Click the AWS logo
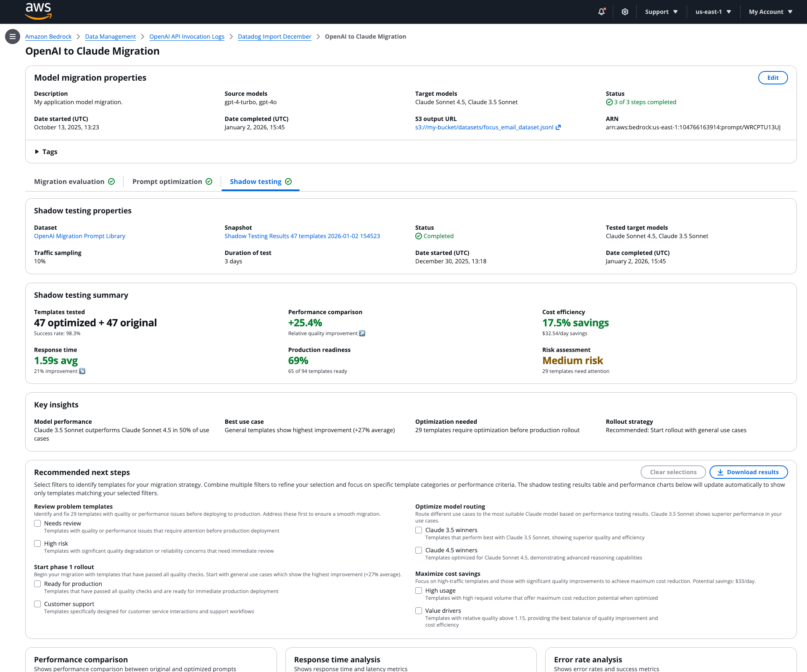The image size is (807, 672). [x=38, y=11]
